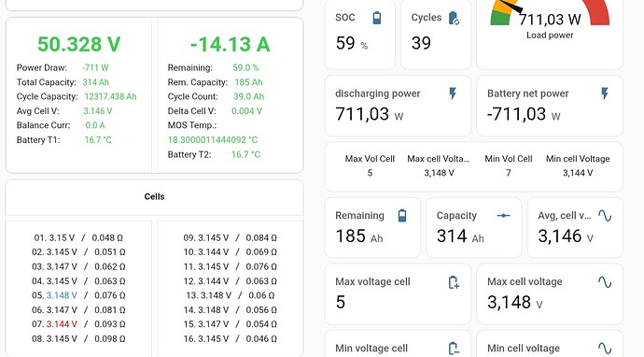Open the discharging power 711,03 W value

pos(370,114)
